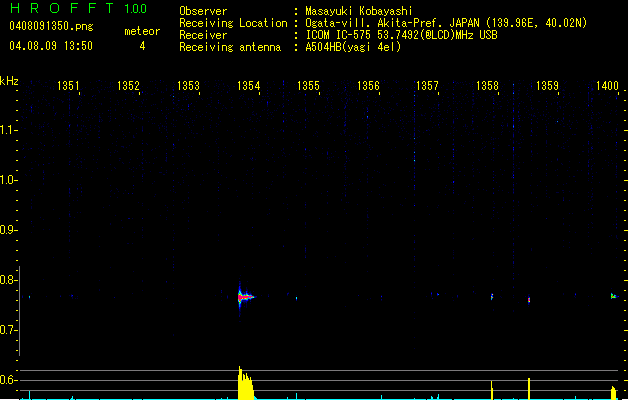Viewport: 629px width, 400px height.
Task: Click the Receiver field label
Action: coord(203,35)
